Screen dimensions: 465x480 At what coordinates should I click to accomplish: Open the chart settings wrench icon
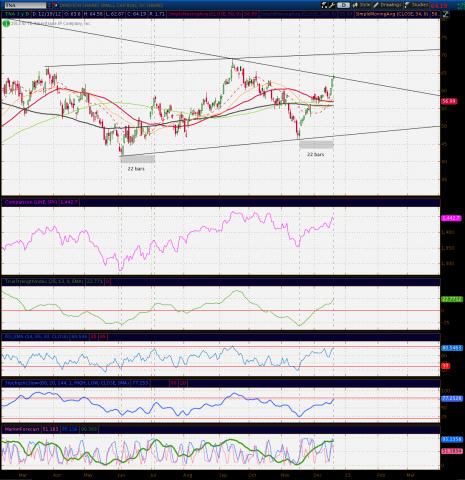[x=332, y=5]
